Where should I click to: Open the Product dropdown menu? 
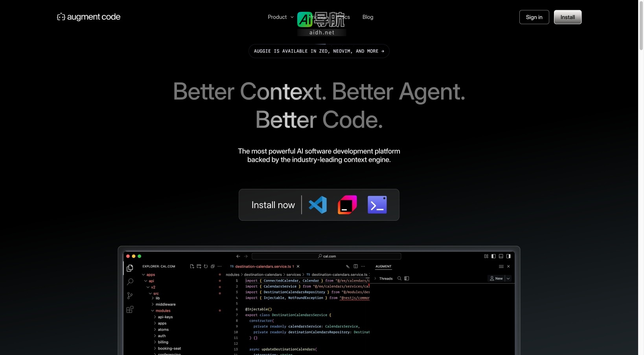(280, 17)
